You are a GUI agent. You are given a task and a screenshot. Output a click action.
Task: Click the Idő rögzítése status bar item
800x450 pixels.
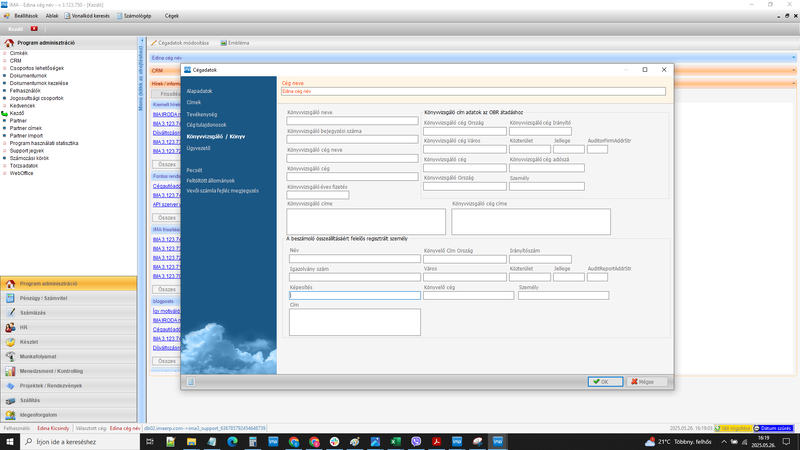[733, 428]
